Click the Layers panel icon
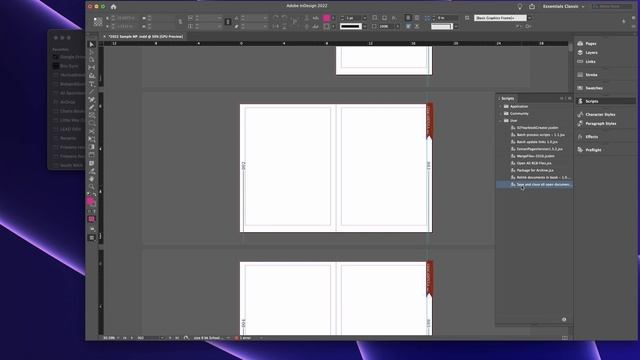Screen dimensions: 640x360 (x=580, y=53)
